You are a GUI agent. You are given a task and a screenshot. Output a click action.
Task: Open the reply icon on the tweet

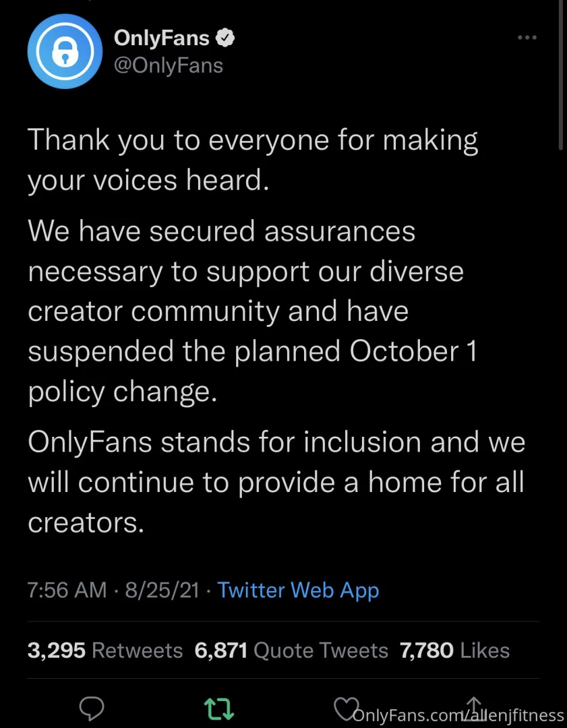tap(92, 708)
